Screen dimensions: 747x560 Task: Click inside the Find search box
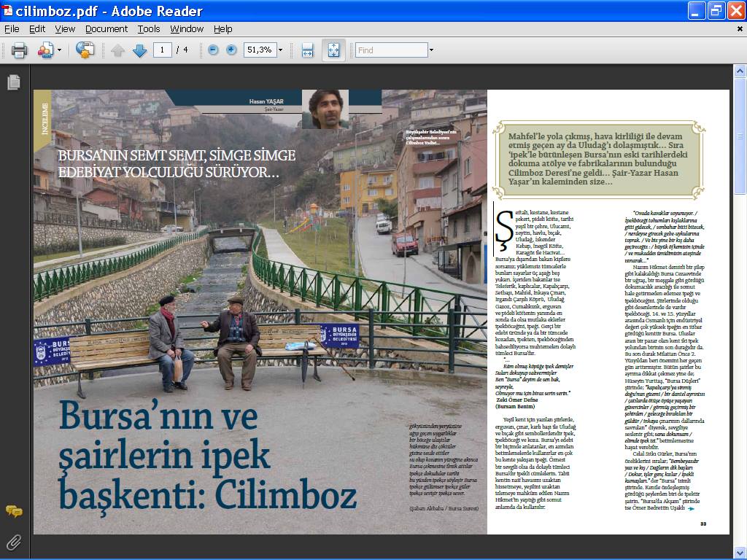tap(392, 50)
